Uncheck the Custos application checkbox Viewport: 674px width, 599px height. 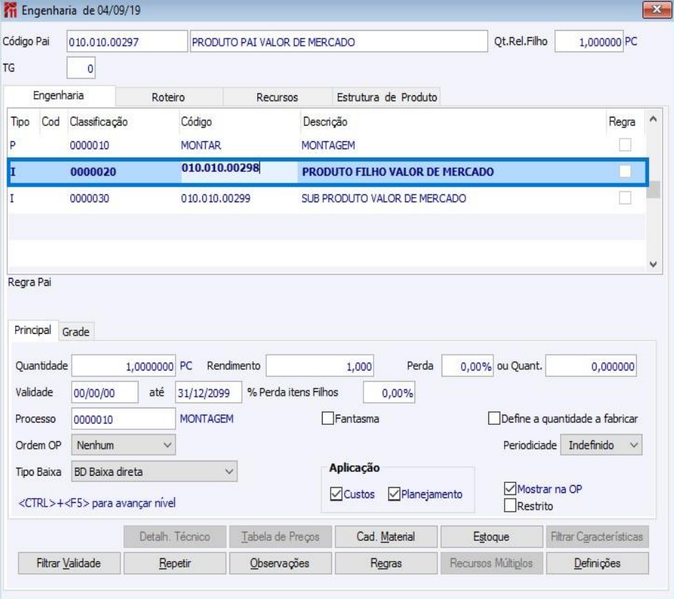tap(336, 494)
